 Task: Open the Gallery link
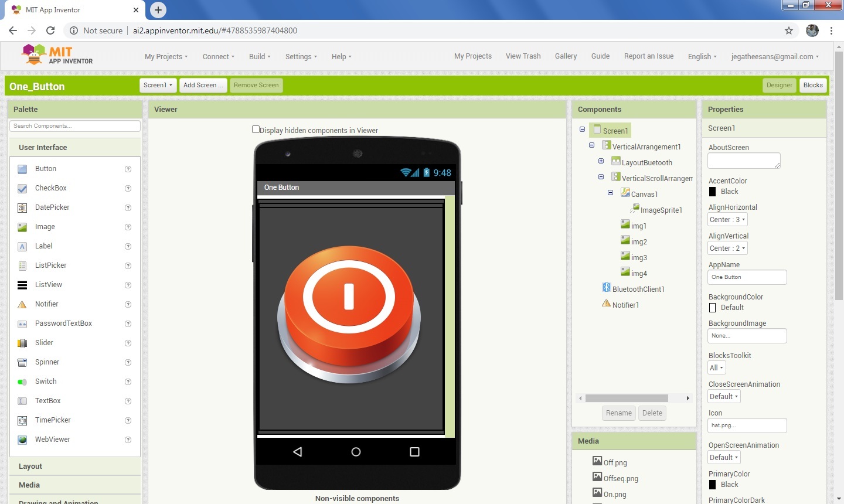(x=566, y=56)
